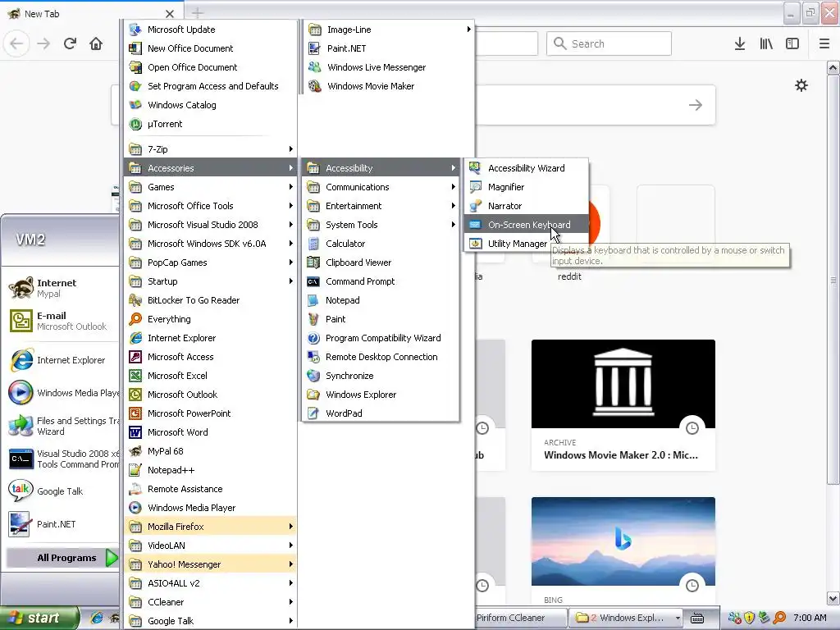Click the WordPad icon

click(x=313, y=413)
